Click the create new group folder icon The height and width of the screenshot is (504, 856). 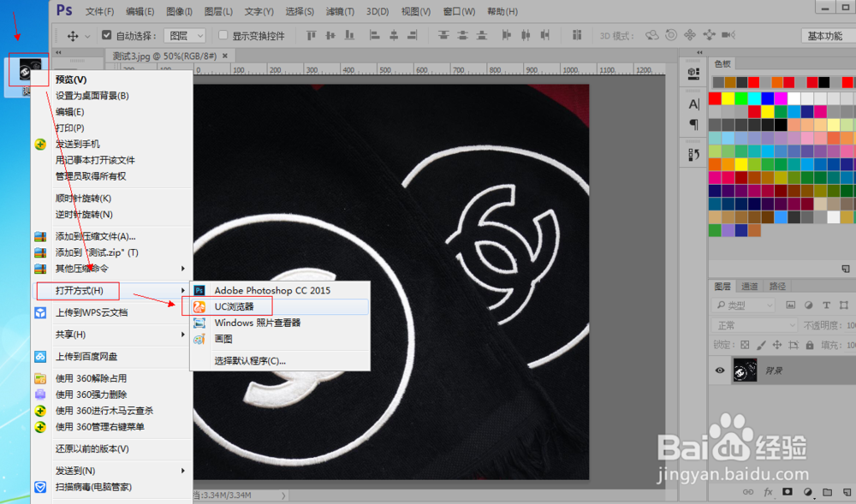[x=827, y=492]
